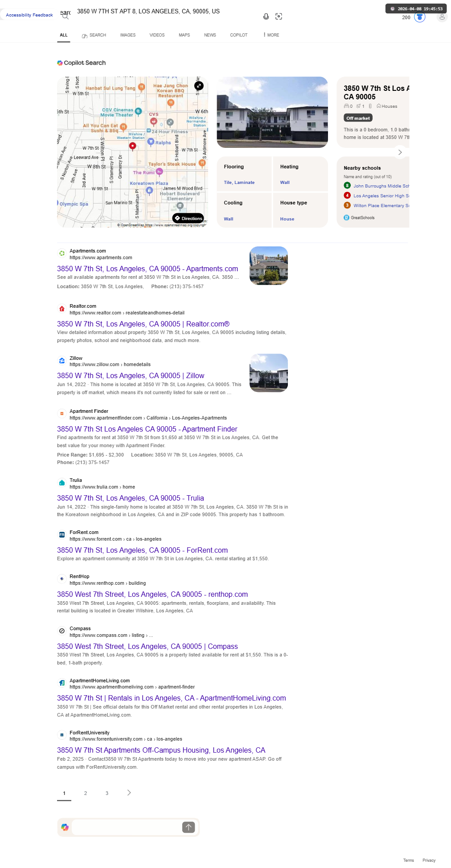
Task: Open the renthop.com result title
Action: (152, 594)
